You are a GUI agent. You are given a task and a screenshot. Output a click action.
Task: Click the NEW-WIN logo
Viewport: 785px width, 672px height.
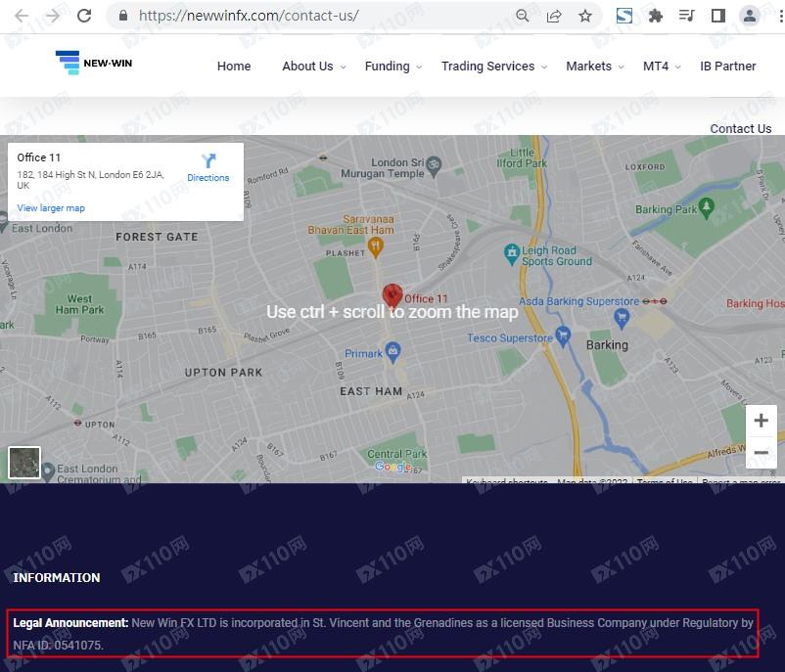coord(94,64)
